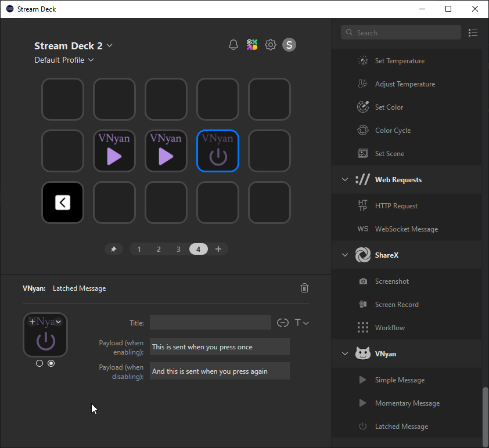Viewport: 489px width, 448px height.
Task: Select the second state radio button
Action: tap(51, 363)
